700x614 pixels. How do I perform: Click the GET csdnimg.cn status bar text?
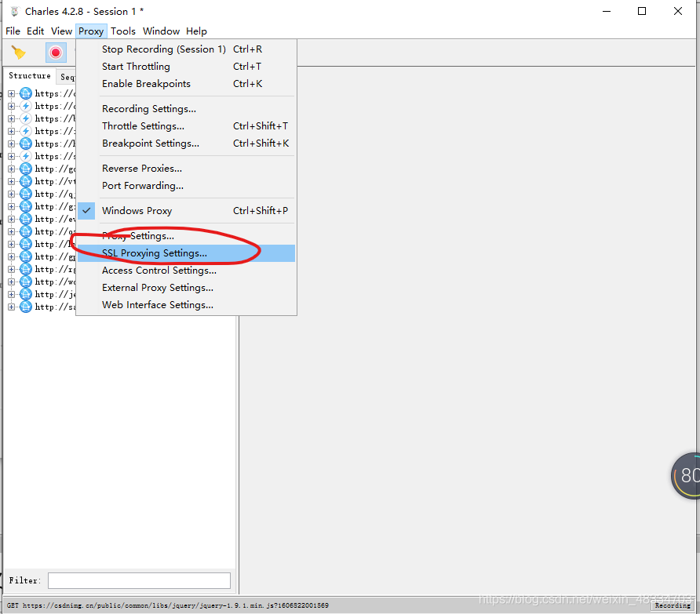[x=167, y=605]
